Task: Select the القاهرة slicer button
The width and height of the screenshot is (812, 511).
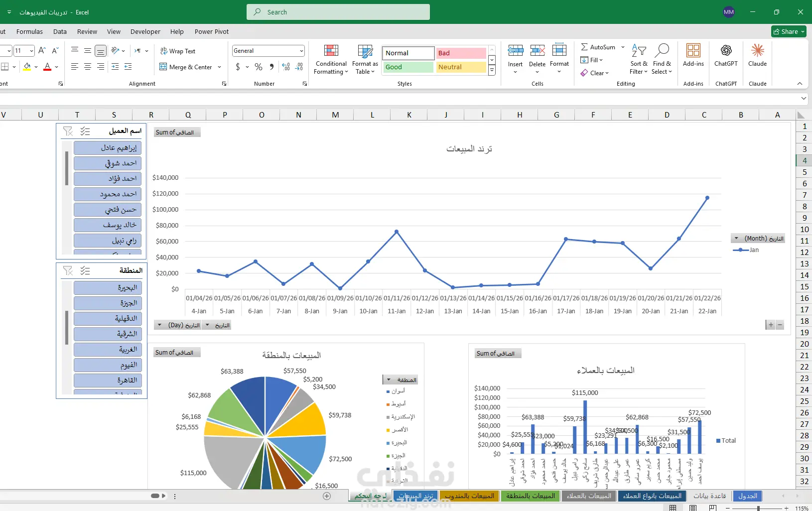Action: click(108, 381)
